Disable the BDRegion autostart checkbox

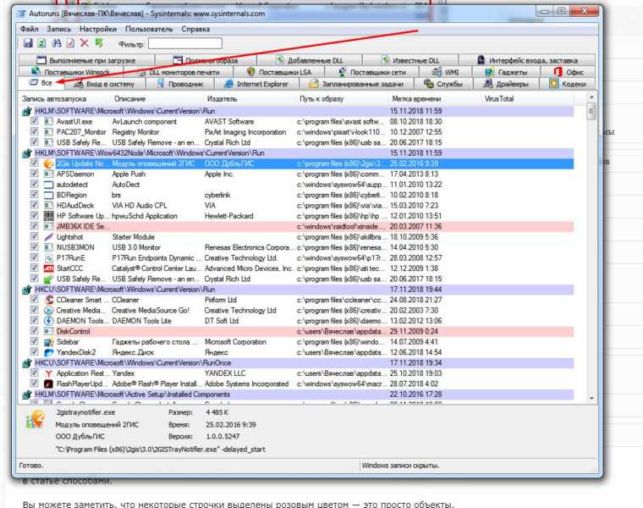[34, 195]
